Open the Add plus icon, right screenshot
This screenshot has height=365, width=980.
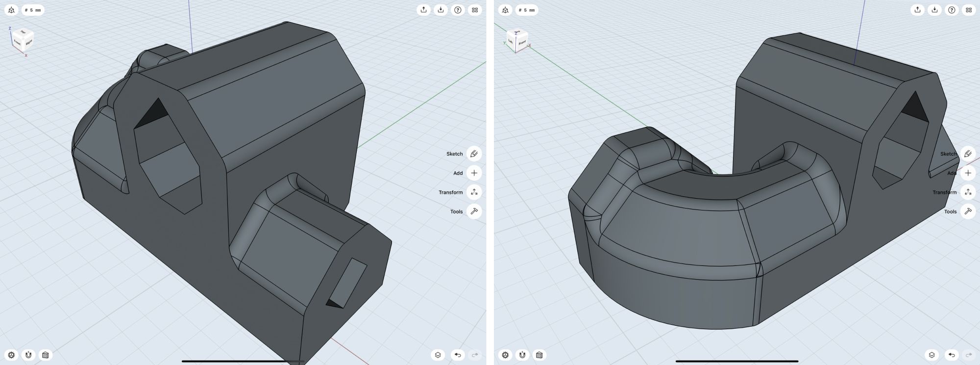pyautogui.click(x=968, y=173)
